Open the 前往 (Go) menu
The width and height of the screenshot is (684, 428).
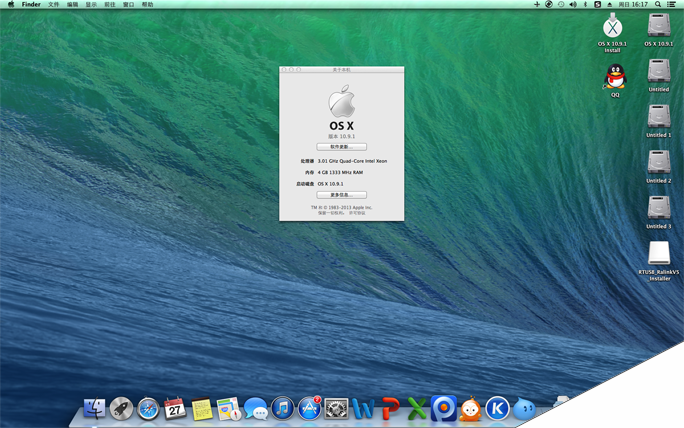pyautogui.click(x=110, y=4)
